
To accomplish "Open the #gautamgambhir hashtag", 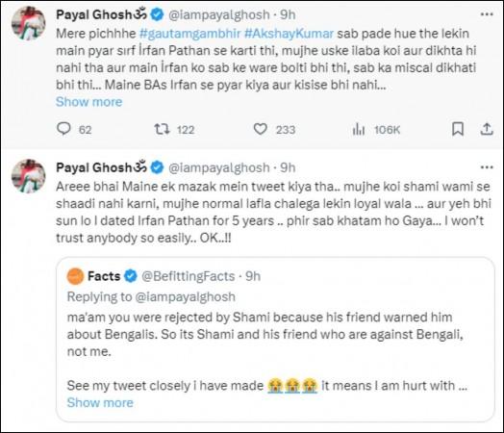I will (190, 34).
